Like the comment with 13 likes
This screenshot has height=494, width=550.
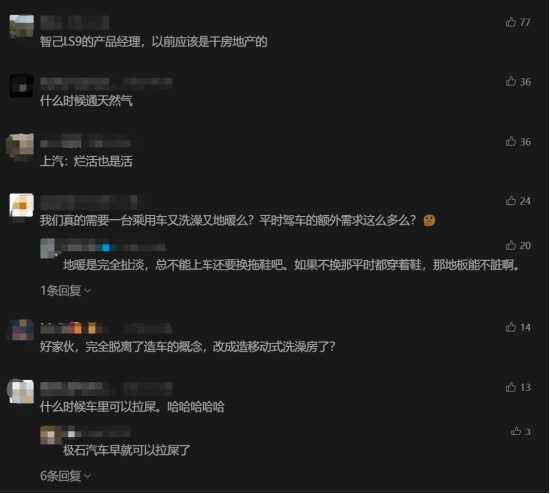pyautogui.click(x=511, y=387)
